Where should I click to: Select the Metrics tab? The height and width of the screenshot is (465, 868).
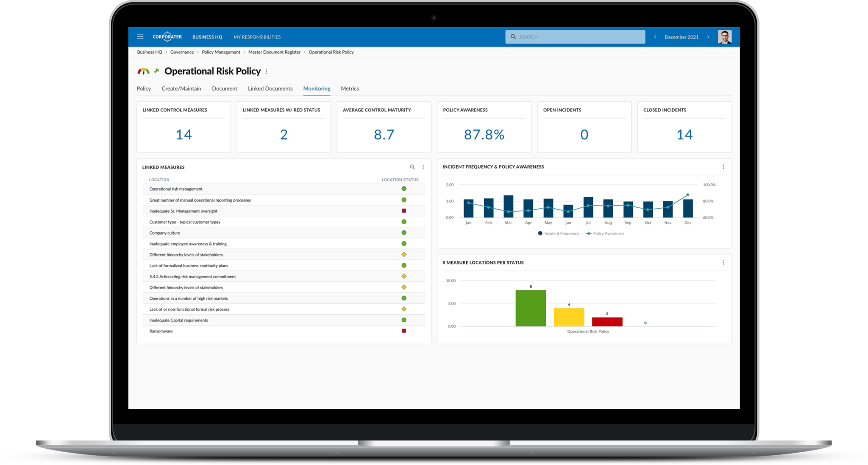click(x=350, y=88)
